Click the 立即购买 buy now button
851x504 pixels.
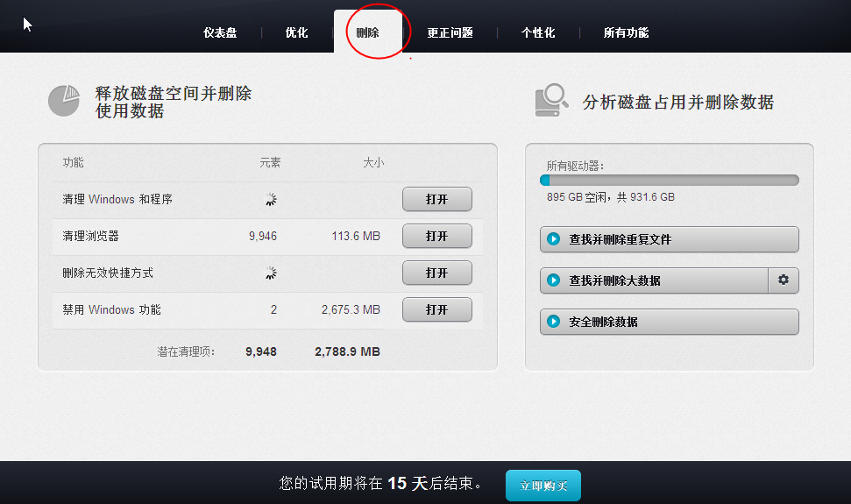pos(543,486)
